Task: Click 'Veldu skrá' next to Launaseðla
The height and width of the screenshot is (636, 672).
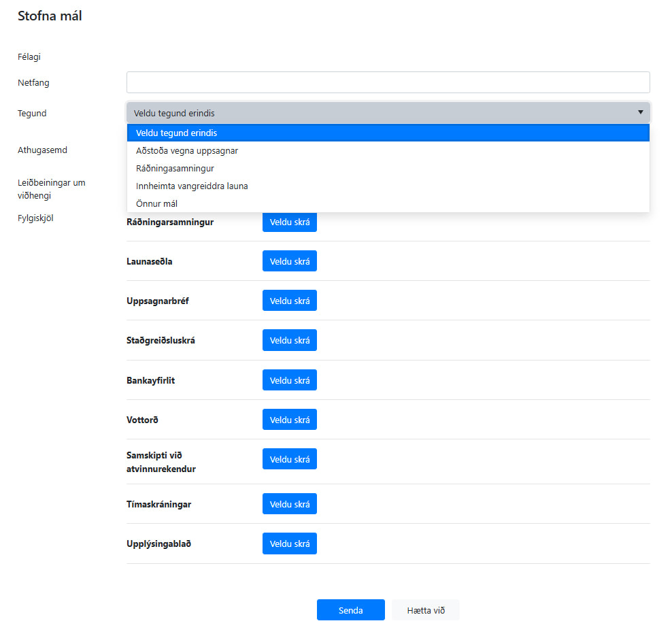Action: point(290,261)
